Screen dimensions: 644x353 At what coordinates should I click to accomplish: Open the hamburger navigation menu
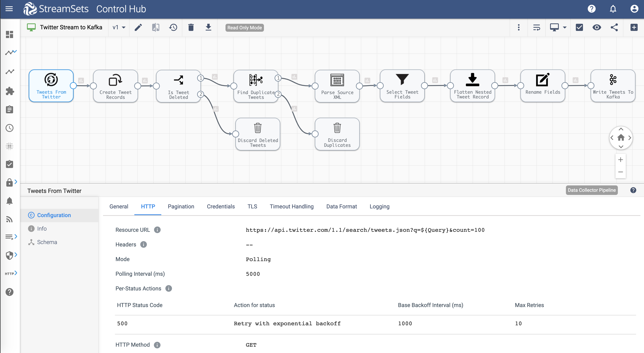pyautogui.click(x=9, y=9)
